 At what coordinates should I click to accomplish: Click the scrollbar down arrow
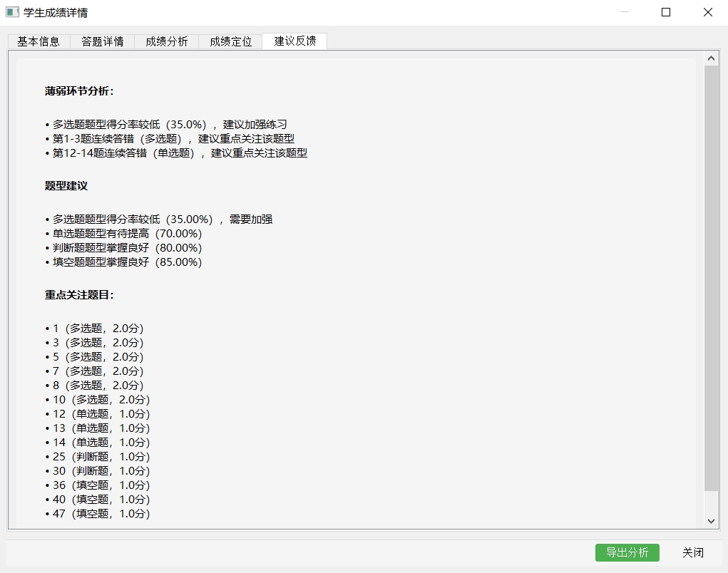(711, 521)
